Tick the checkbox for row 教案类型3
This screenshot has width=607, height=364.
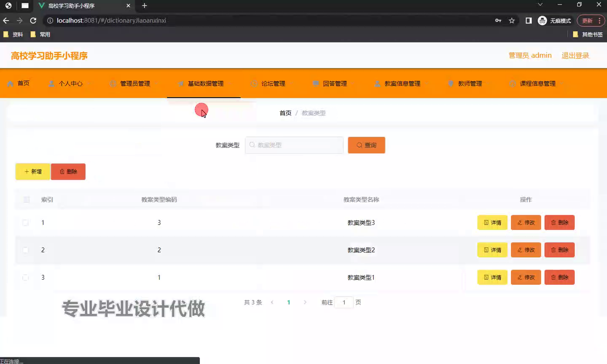[25, 222]
